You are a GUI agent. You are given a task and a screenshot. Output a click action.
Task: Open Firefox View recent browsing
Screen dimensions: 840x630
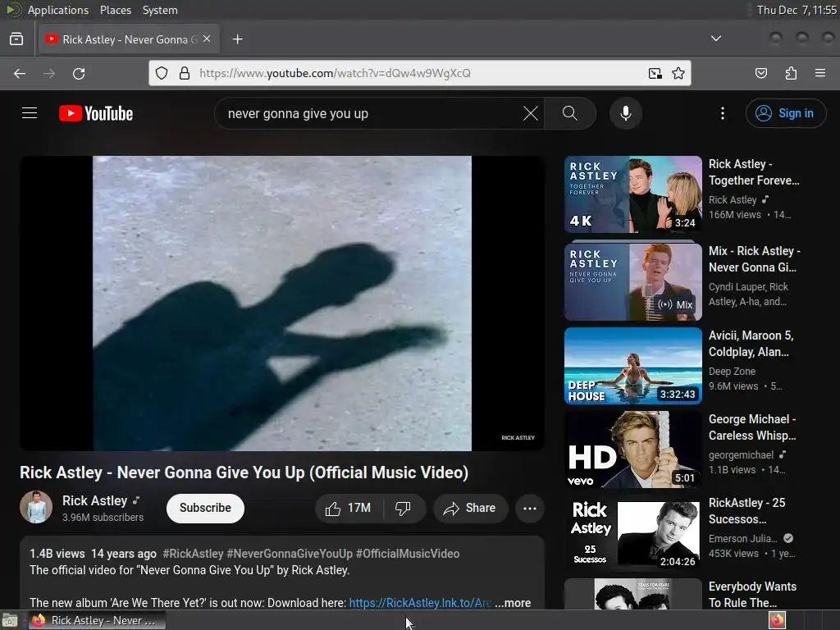click(x=16, y=39)
